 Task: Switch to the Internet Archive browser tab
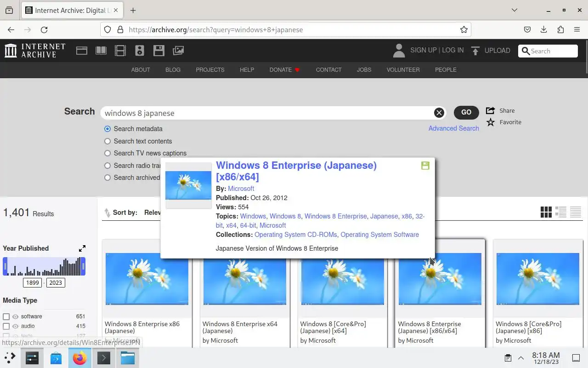pos(72,10)
